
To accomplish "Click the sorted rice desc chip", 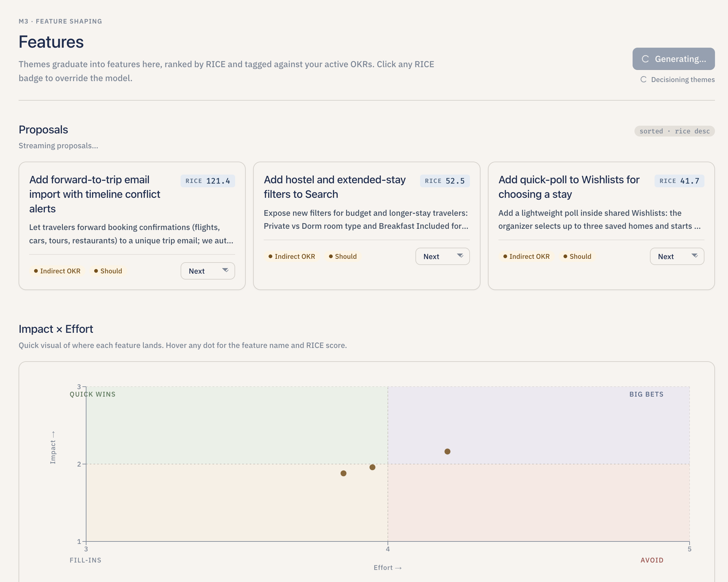I will point(674,131).
